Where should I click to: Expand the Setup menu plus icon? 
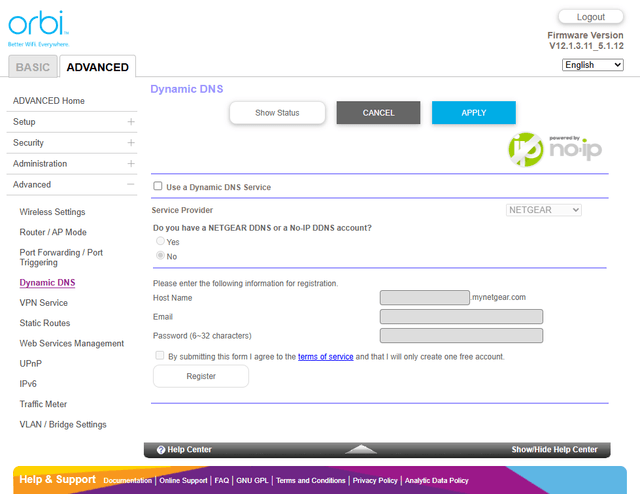[x=131, y=122]
